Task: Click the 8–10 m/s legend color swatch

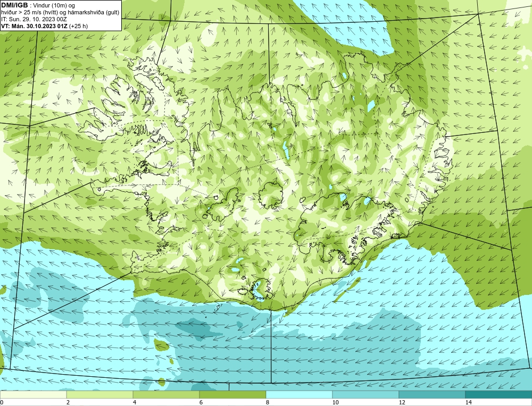Action: pos(299,394)
